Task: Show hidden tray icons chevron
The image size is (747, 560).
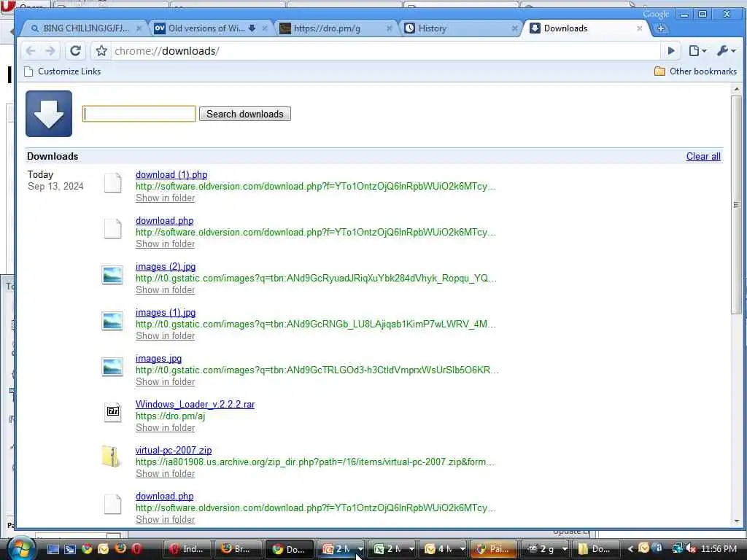Action: tap(630, 549)
